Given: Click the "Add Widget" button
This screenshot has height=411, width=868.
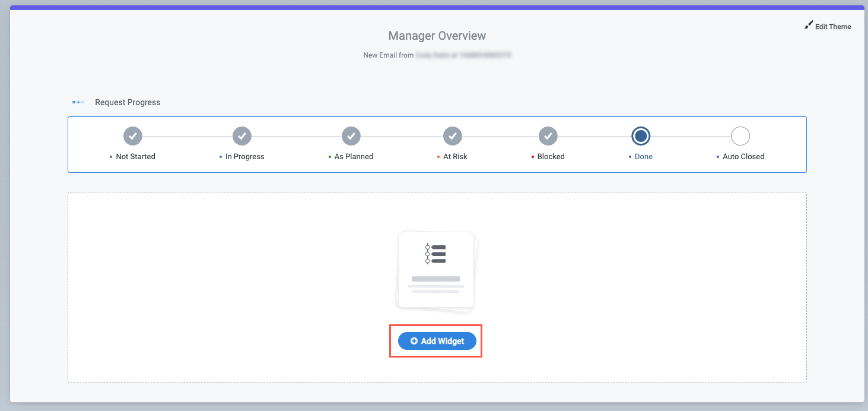Looking at the screenshot, I should [437, 340].
